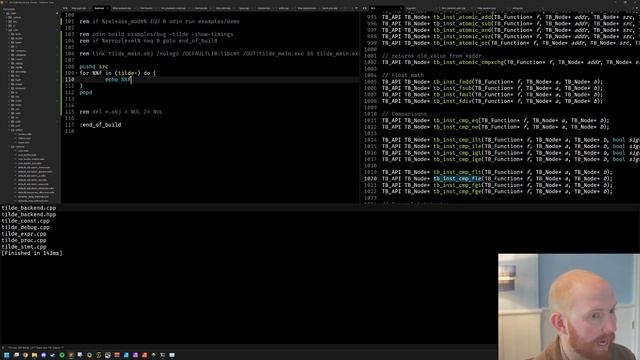
Task: Click 'tb_inst_fmul' in the right pane
Action: tap(452, 95)
